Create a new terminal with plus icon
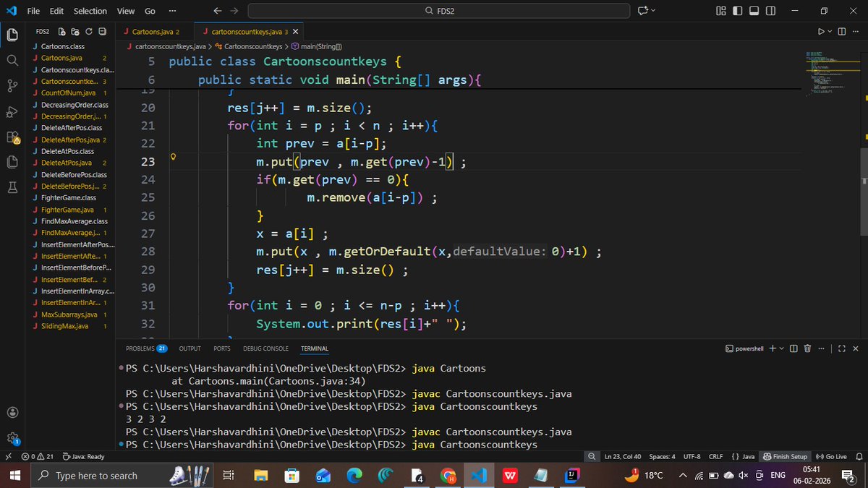The height and width of the screenshot is (488, 868). (x=772, y=348)
